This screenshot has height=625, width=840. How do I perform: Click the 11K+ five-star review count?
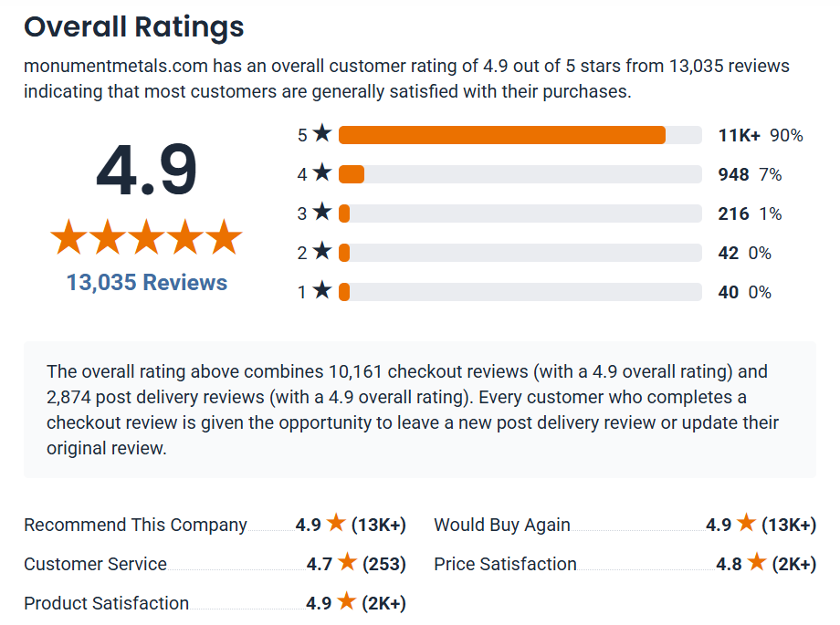pos(739,135)
